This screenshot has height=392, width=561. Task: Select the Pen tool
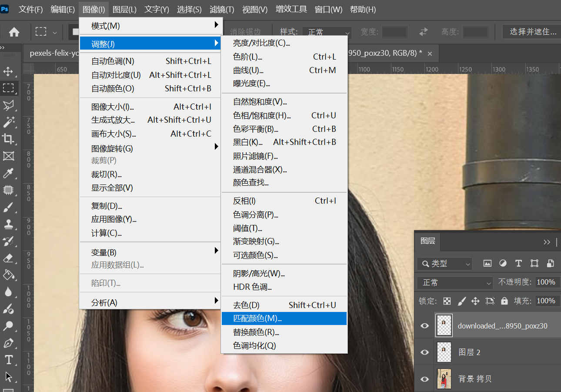point(8,343)
